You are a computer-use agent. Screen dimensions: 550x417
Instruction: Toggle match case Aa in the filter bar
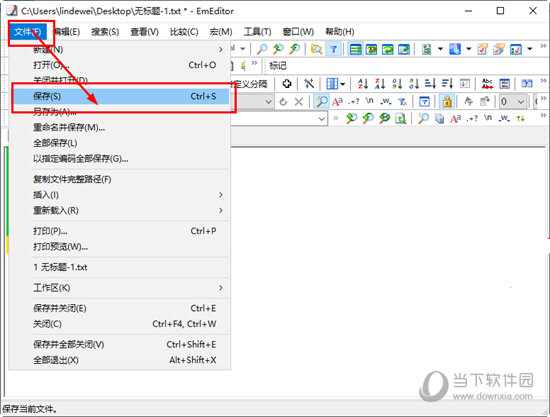pyautogui.click(x=337, y=102)
